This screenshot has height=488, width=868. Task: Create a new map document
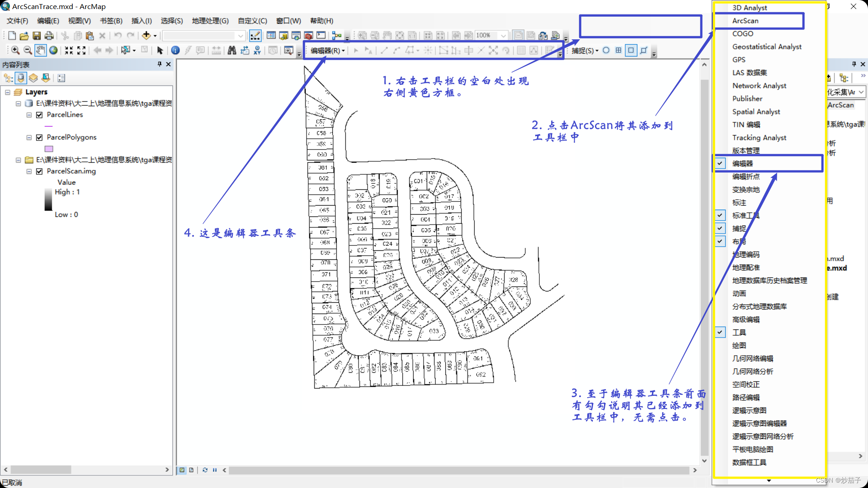12,36
